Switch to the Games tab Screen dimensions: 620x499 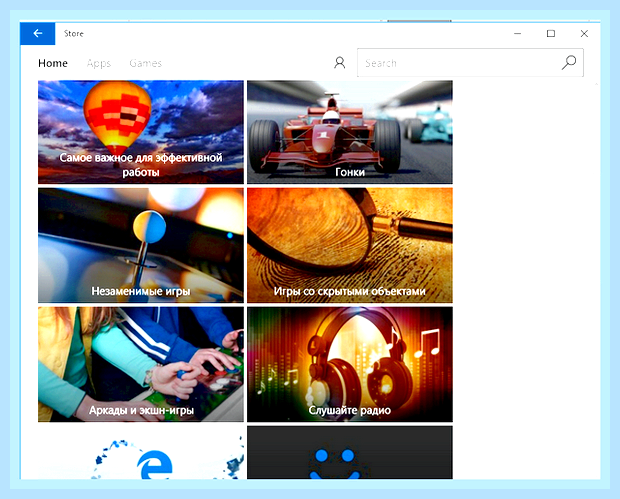[146, 63]
